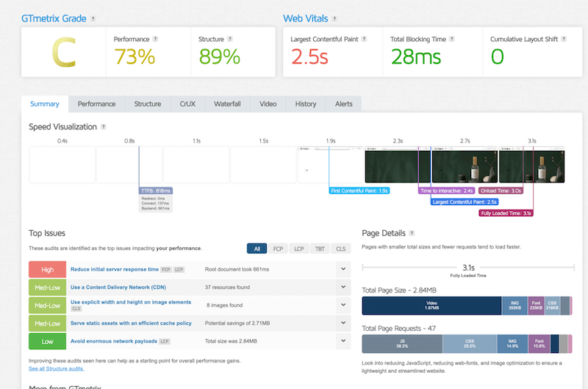This screenshot has height=389, width=588.
Task: Click the Performance score help icon
Action: coord(156,38)
